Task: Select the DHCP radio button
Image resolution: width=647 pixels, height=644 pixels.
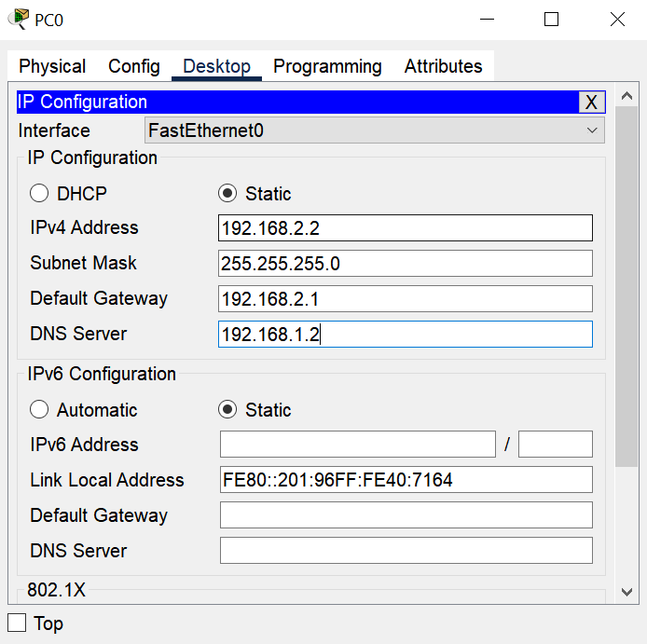Action: point(39,193)
